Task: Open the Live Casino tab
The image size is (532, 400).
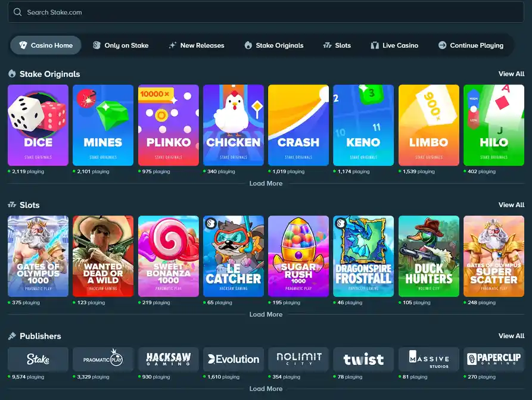Action: [394, 45]
